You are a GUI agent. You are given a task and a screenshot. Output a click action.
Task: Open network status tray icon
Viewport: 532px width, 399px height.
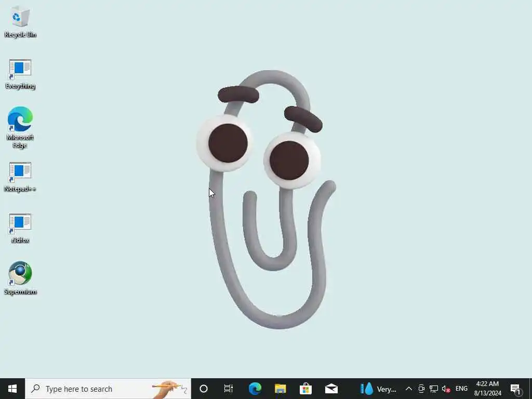434,389
